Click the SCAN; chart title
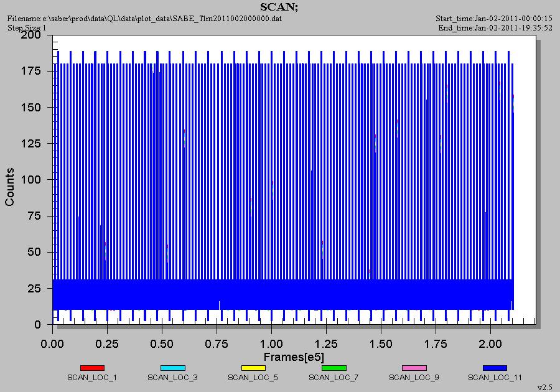Image resolution: width=560 pixels, height=392 pixels. click(279, 7)
